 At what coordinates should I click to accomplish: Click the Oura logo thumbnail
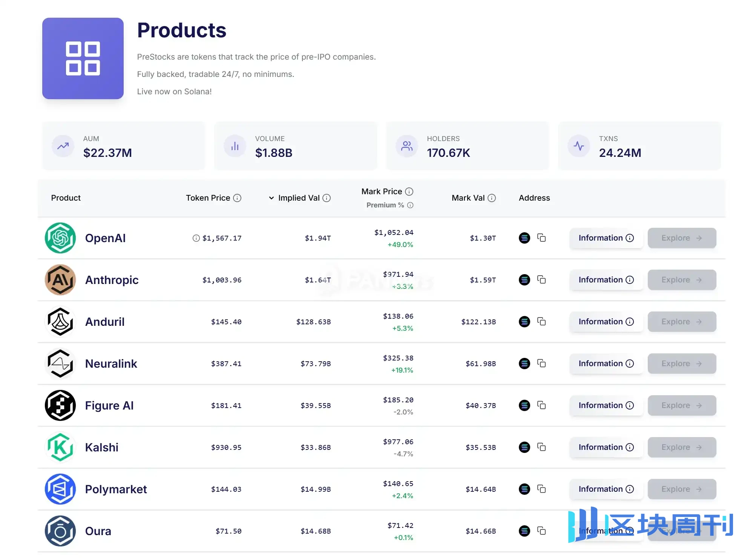click(60, 531)
